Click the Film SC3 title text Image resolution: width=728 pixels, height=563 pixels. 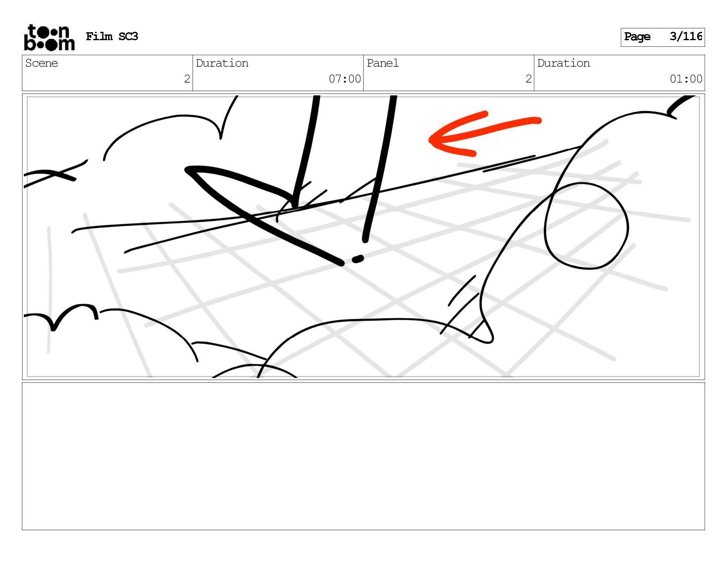112,37
